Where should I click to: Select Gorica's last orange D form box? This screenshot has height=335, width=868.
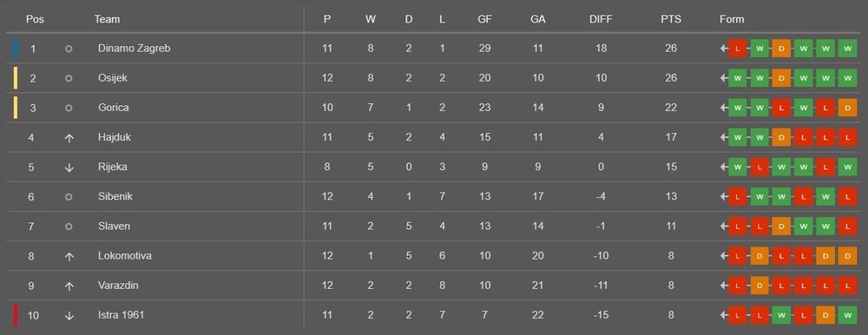click(x=847, y=108)
